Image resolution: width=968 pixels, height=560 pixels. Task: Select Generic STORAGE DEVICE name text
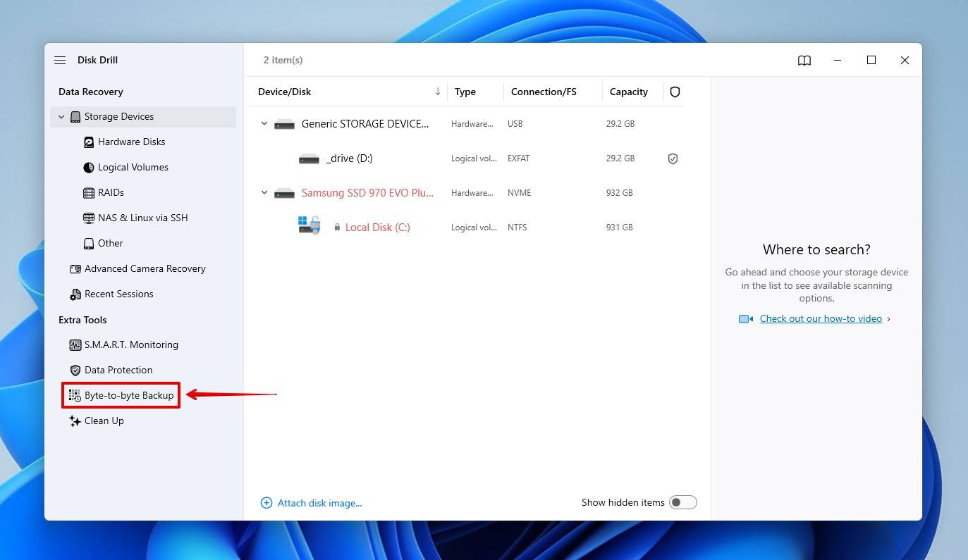pyautogui.click(x=365, y=124)
